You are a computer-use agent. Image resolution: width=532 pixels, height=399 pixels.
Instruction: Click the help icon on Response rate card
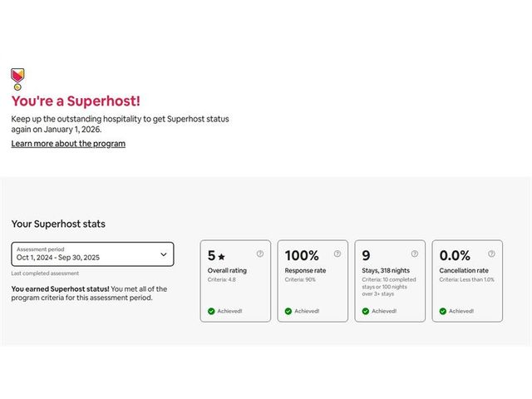point(337,254)
